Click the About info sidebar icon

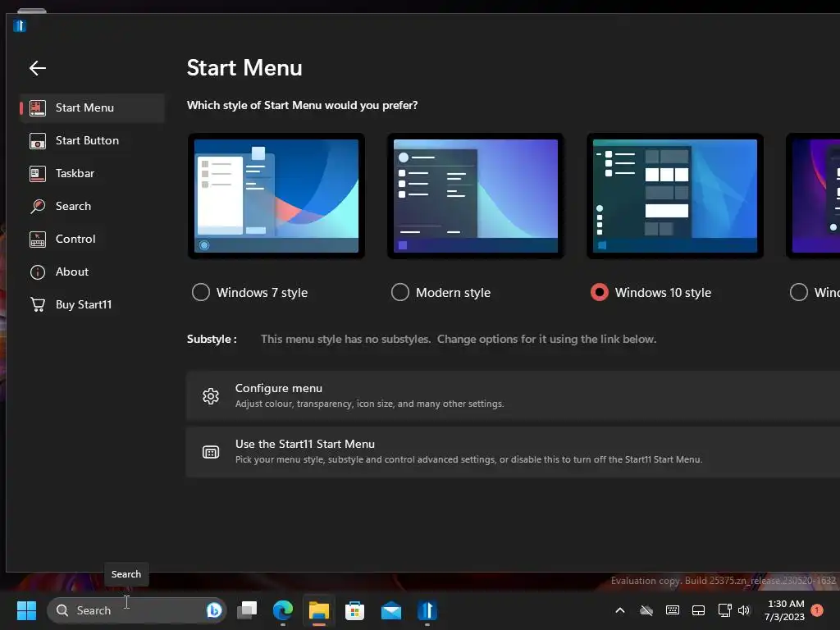(x=38, y=272)
